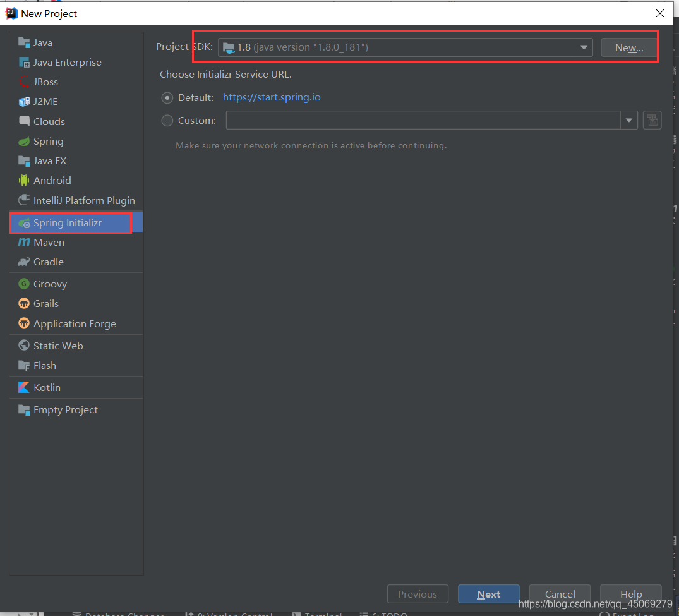The image size is (679, 616).
Task: Select the Default service URL radio button
Action: pyautogui.click(x=167, y=98)
